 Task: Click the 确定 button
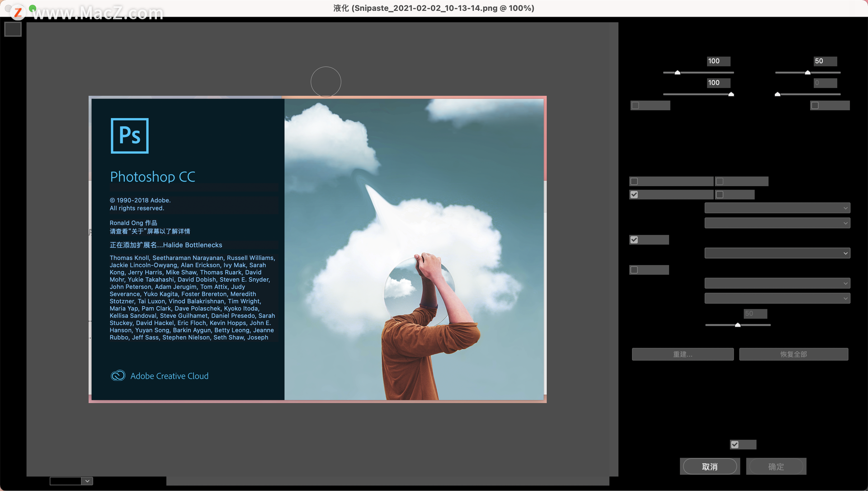tap(776, 467)
